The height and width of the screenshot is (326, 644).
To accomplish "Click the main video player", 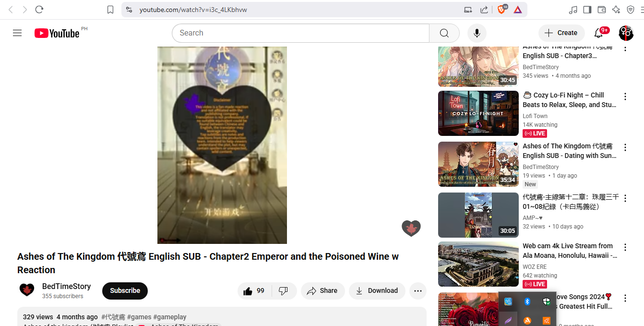I will pyautogui.click(x=222, y=145).
